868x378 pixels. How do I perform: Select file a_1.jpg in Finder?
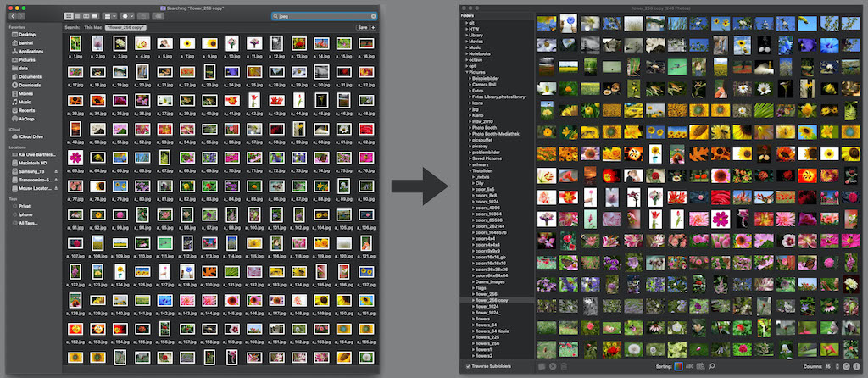[x=75, y=47]
